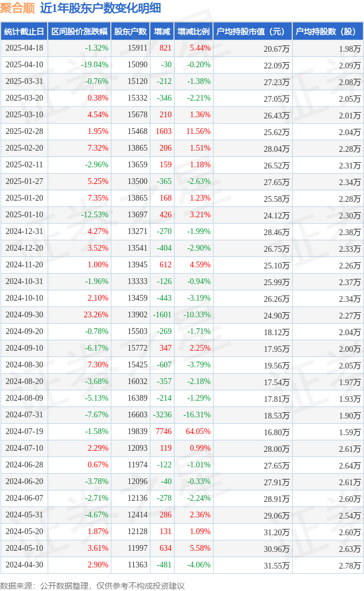The image size is (364, 591).
Task: Click the 股东户数 column header
Action: pyautogui.click(x=130, y=32)
